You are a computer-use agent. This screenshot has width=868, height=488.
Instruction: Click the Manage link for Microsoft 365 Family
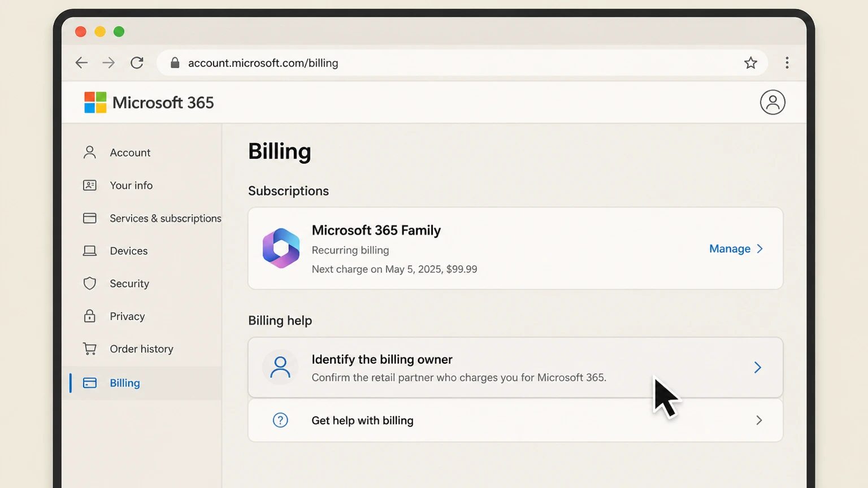(730, 249)
